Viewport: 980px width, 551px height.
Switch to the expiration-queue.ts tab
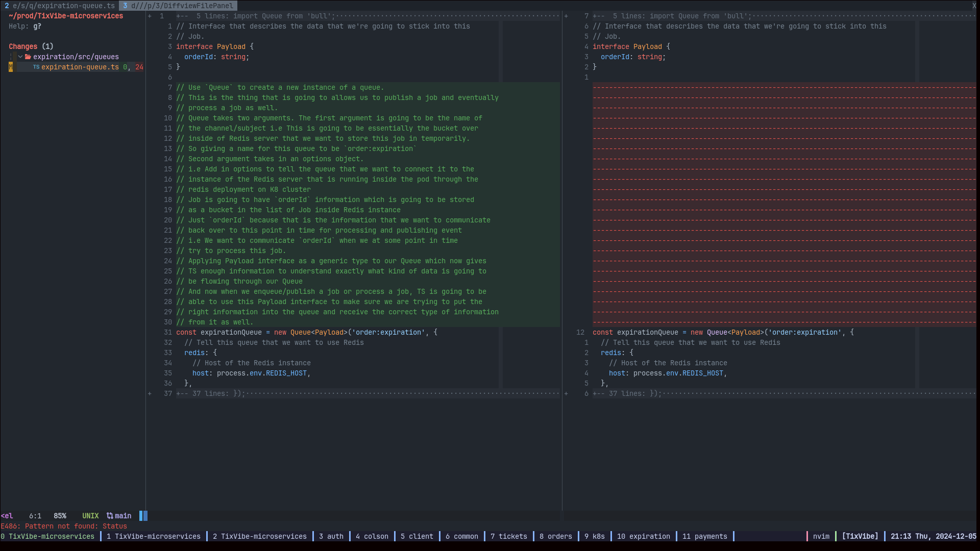point(60,6)
